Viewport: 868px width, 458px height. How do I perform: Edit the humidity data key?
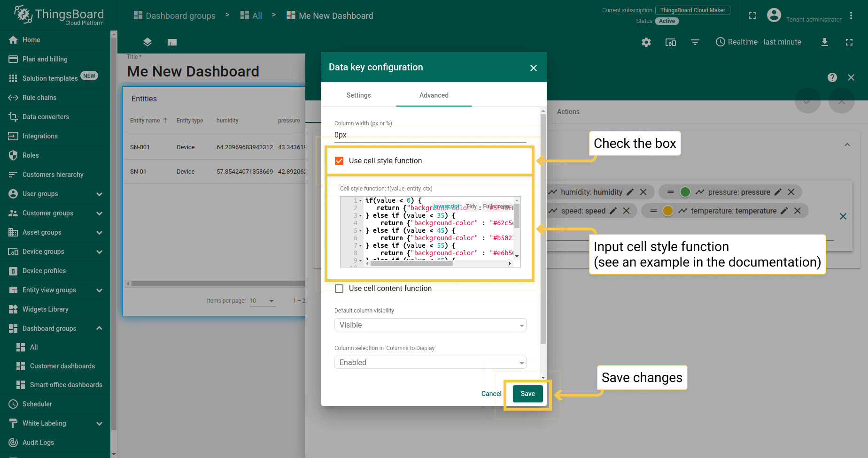point(630,192)
